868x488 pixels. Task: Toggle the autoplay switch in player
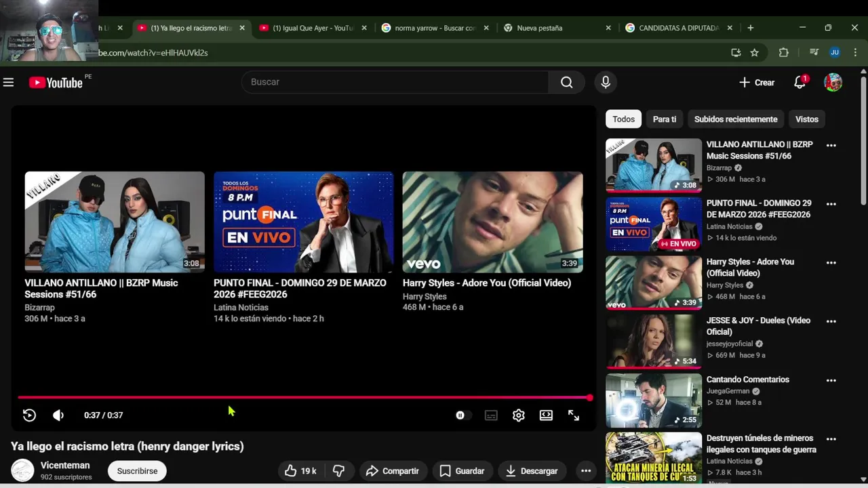[462, 415]
